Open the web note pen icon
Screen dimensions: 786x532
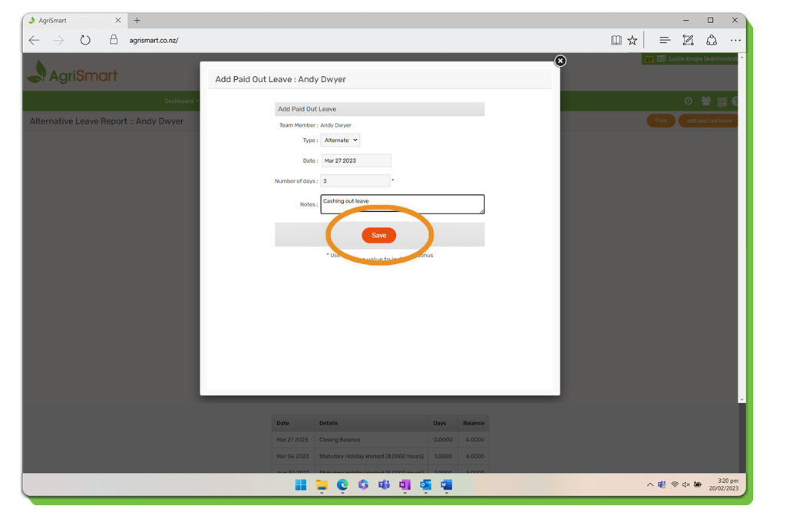(688, 41)
